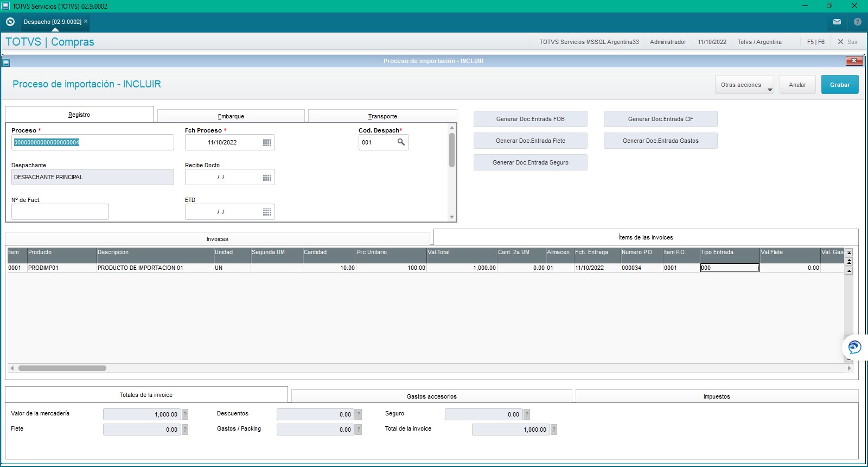Click the Totvs / Argentina company label
This screenshot has height=467, width=868.
pyautogui.click(x=759, y=42)
